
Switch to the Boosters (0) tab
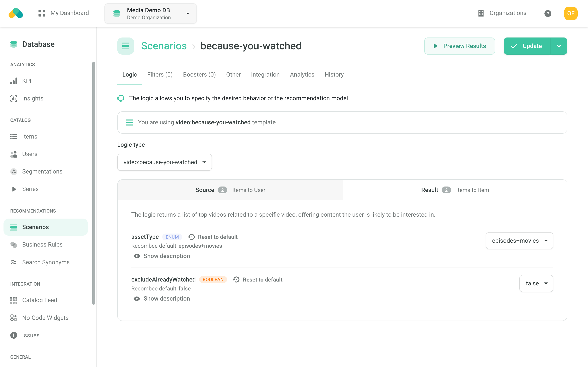[x=199, y=75]
